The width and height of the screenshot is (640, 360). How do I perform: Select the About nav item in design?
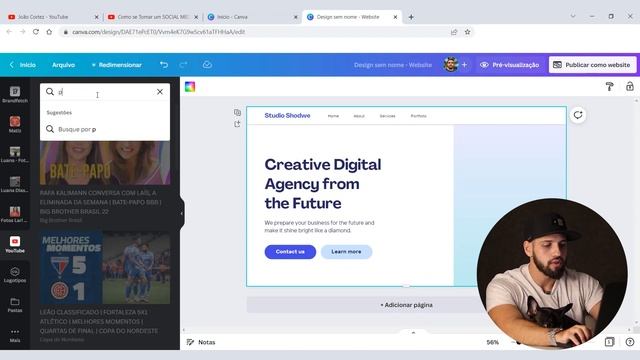[x=359, y=116]
